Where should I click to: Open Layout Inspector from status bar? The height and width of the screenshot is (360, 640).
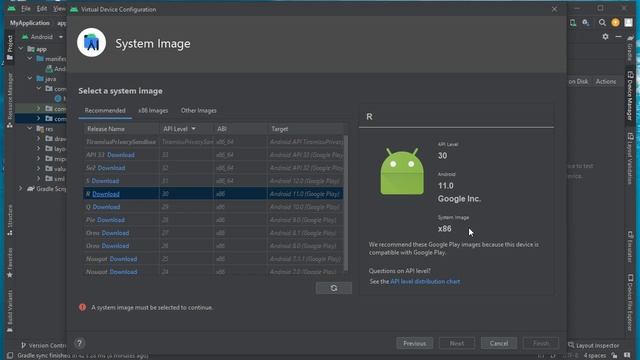[x=594, y=345]
